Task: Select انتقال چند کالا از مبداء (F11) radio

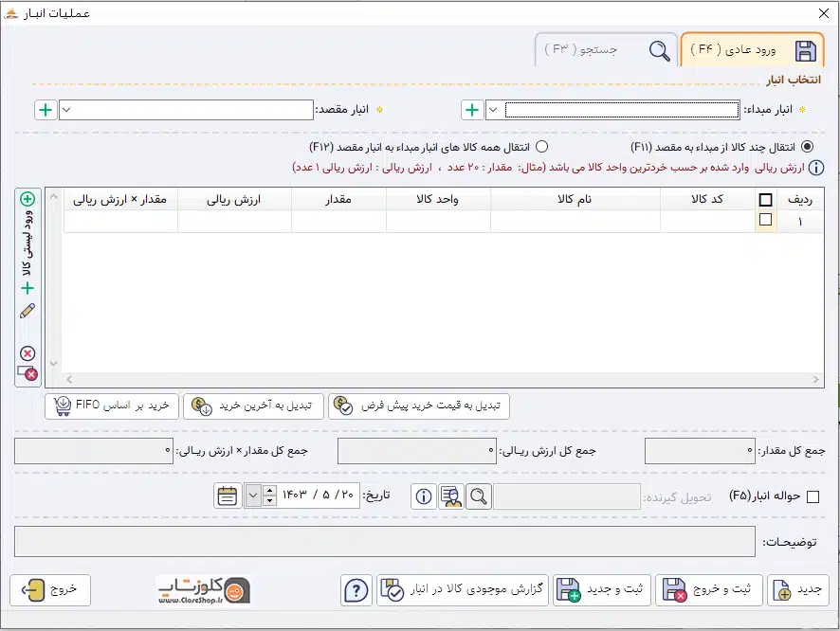Action: [807, 147]
